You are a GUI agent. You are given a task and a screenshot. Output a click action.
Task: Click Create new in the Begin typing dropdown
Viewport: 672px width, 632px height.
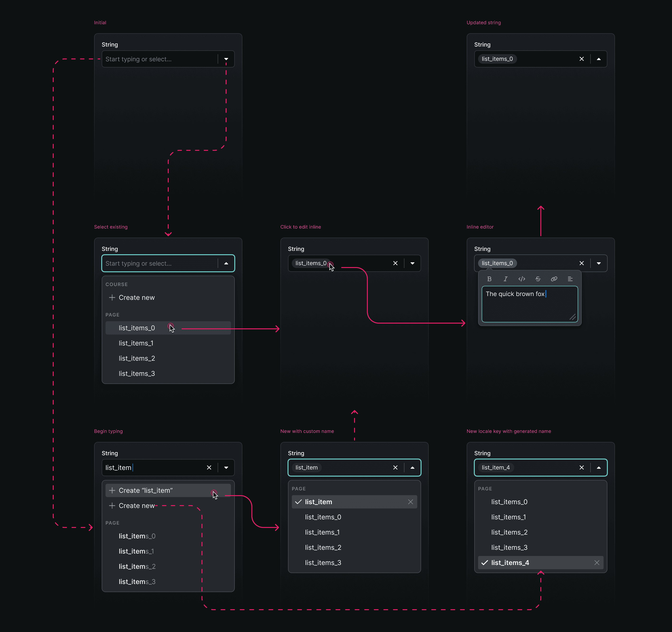coord(168,506)
